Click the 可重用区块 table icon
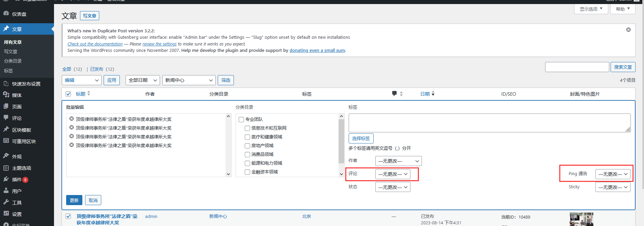Screen dimensions: 644x226 point(6,140)
